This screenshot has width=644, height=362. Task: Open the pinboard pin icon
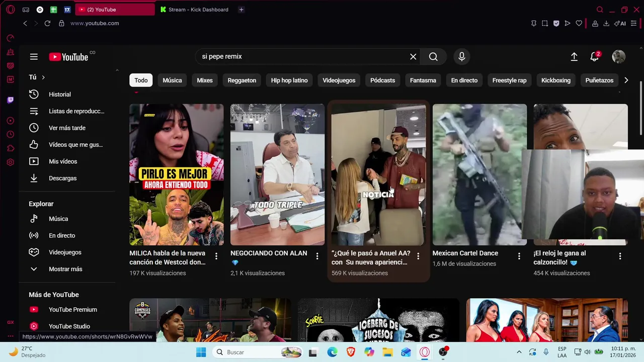[x=534, y=23]
